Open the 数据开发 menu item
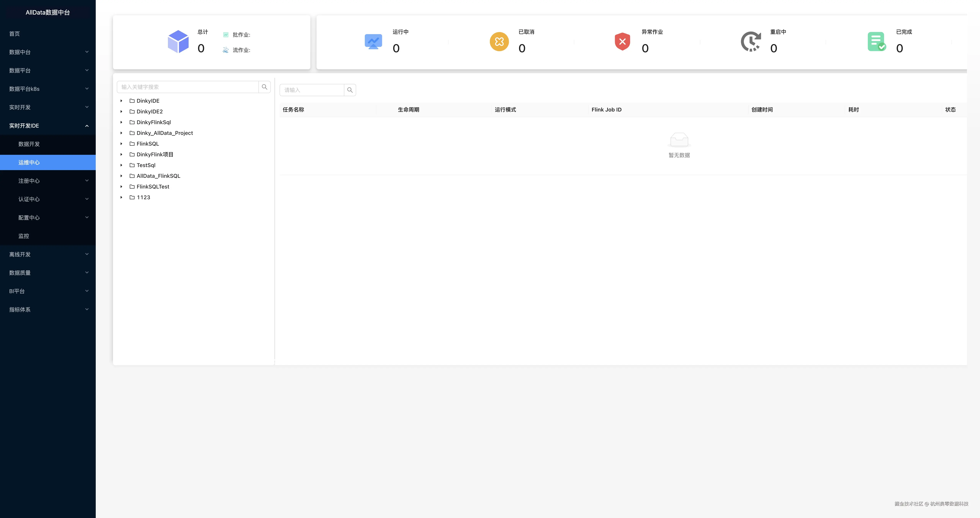980x518 pixels. 29,144
